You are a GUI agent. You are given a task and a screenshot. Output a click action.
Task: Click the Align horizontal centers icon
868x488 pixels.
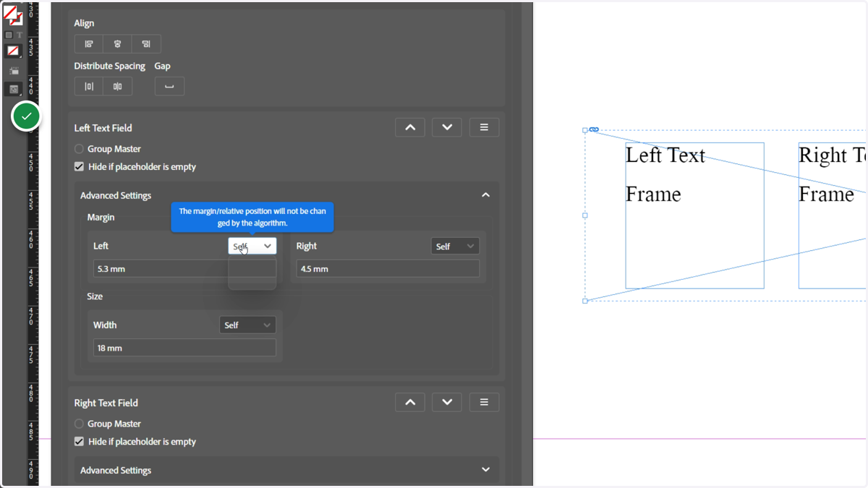click(117, 44)
